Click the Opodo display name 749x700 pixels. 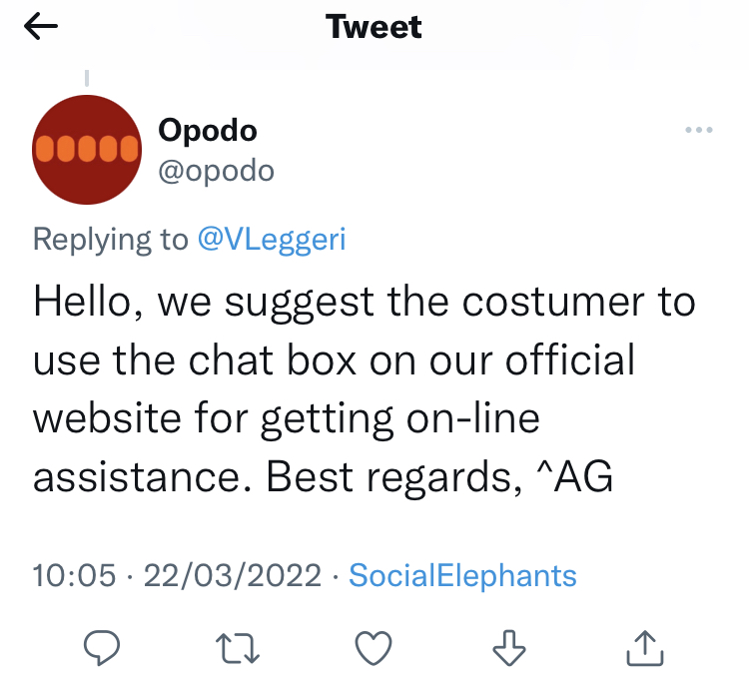[208, 130]
